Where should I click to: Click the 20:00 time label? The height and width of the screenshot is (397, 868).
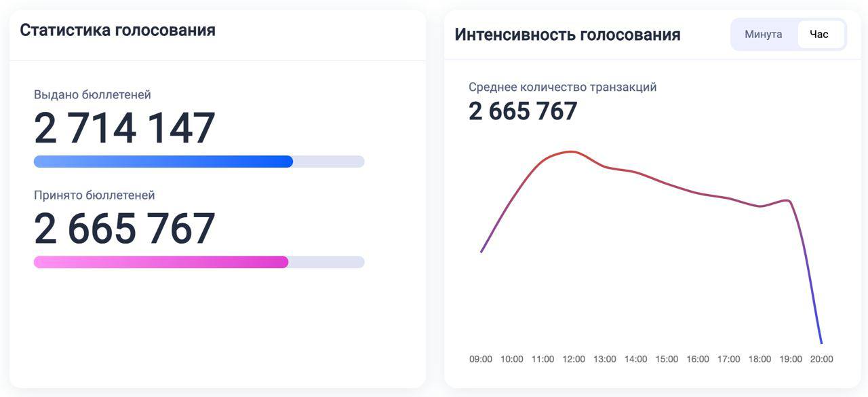(x=822, y=359)
